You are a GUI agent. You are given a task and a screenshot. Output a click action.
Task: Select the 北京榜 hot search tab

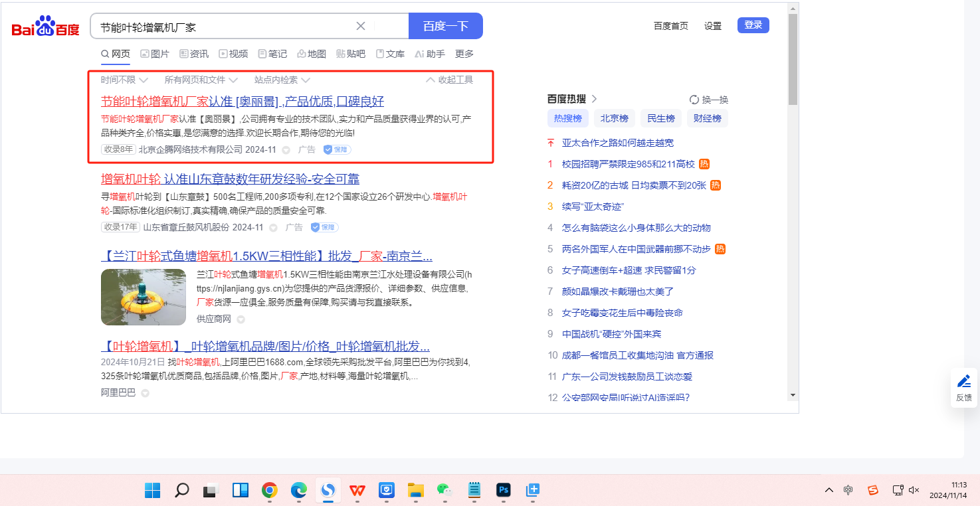tap(614, 118)
